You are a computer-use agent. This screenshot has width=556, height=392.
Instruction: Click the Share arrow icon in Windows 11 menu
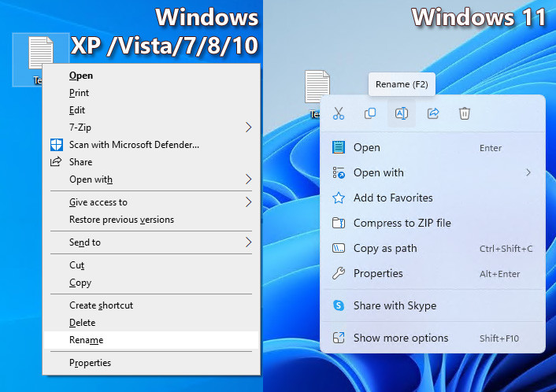tap(433, 113)
